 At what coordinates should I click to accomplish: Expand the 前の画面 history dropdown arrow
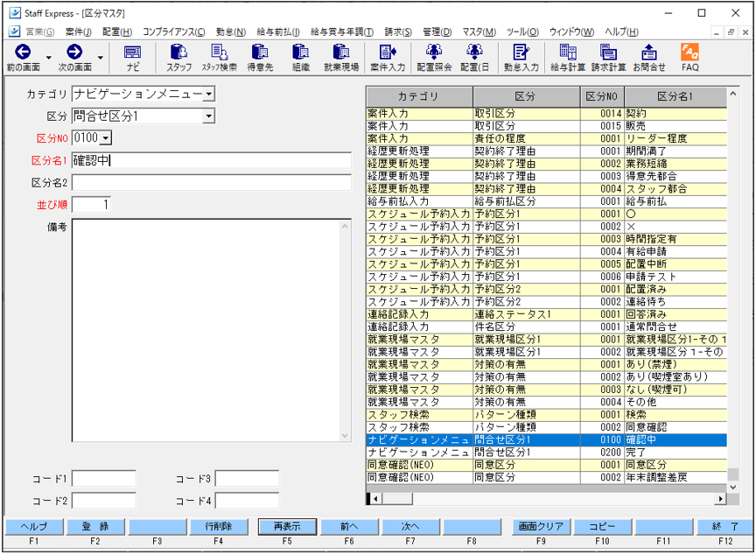(49, 58)
